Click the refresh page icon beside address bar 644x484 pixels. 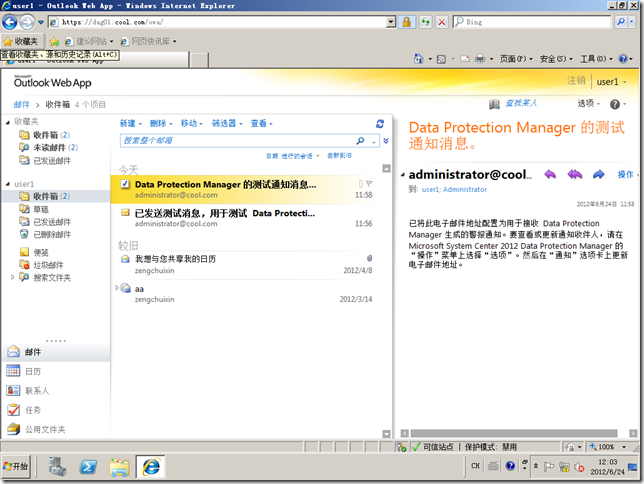click(x=425, y=22)
